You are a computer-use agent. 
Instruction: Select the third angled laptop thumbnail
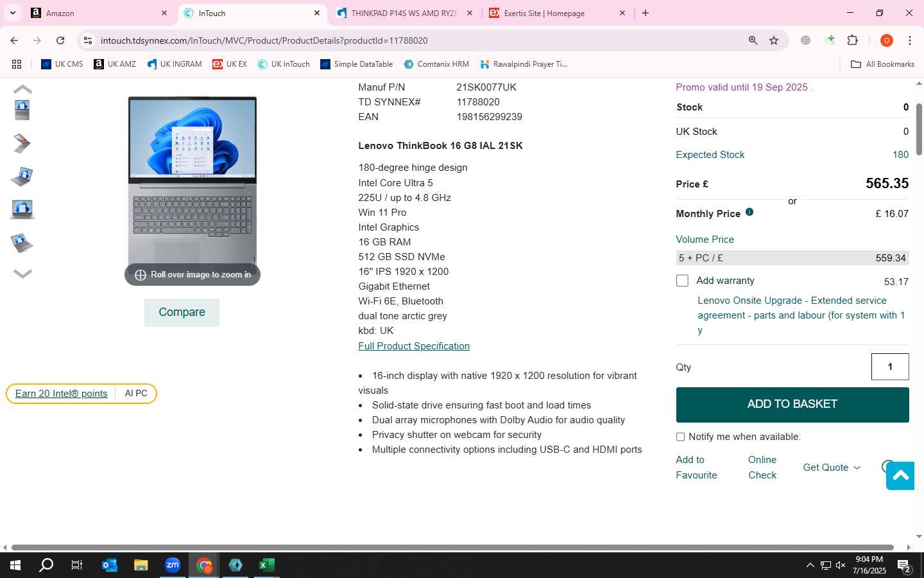pos(22,176)
